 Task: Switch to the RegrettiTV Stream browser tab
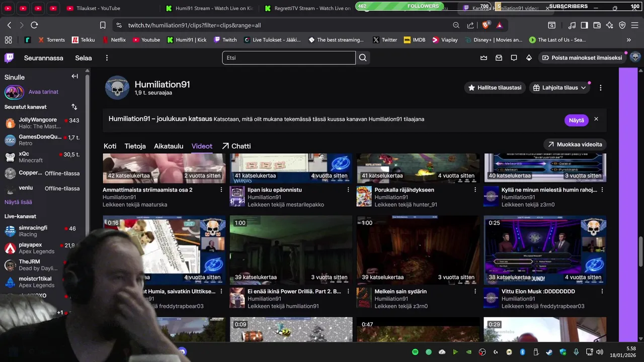307,8
